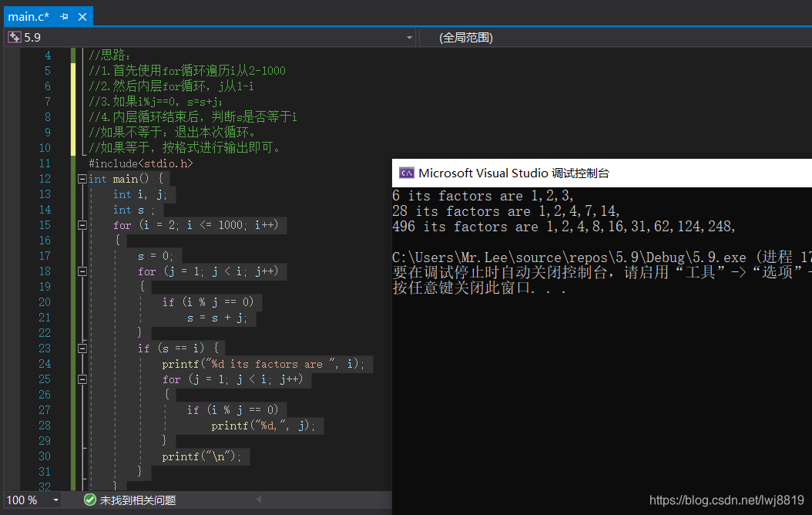Click the 'if (i % j == 0)' on line 27
The height and width of the screenshot is (515, 812).
pyautogui.click(x=233, y=410)
